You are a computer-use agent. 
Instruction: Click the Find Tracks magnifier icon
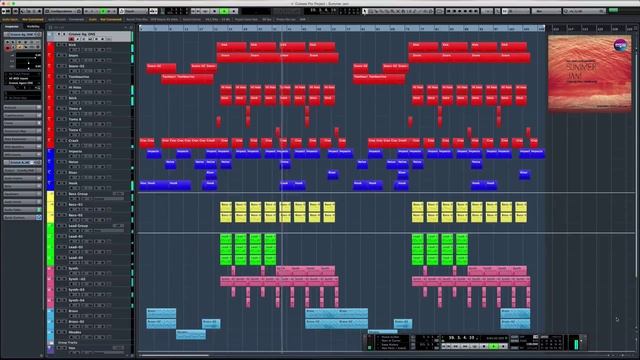tap(131, 27)
